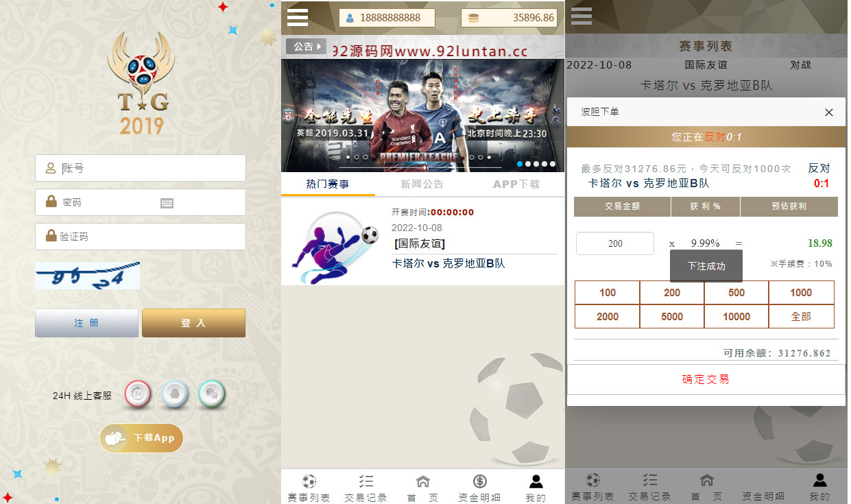
Task: Switch to APP下载 tab
Action: click(516, 184)
